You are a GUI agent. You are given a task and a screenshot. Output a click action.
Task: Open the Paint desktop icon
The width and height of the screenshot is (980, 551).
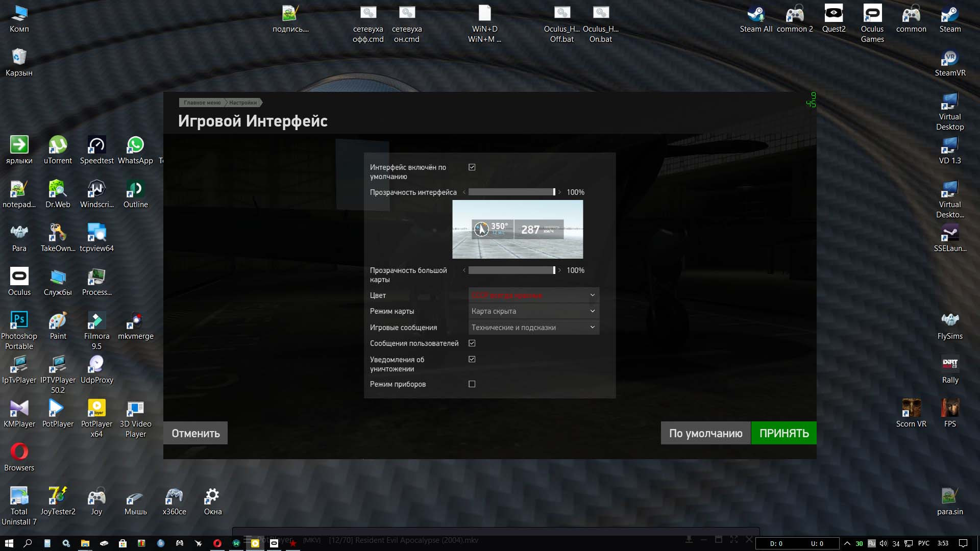[58, 326]
